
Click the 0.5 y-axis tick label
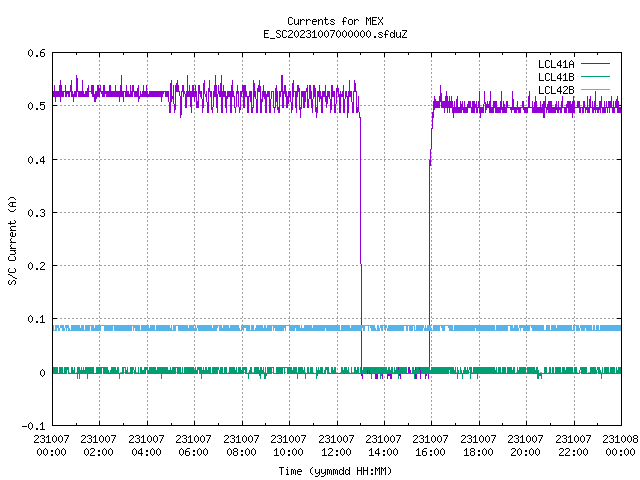[x=36, y=106]
